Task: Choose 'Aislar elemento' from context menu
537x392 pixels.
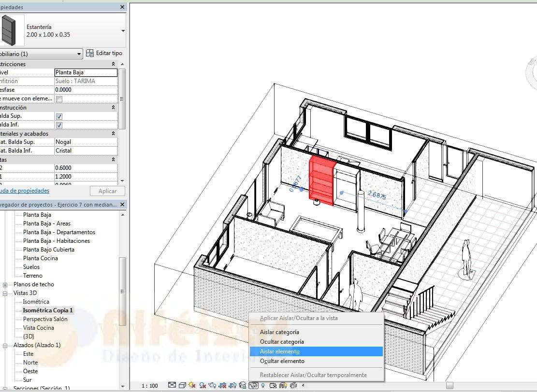Action: click(x=279, y=351)
